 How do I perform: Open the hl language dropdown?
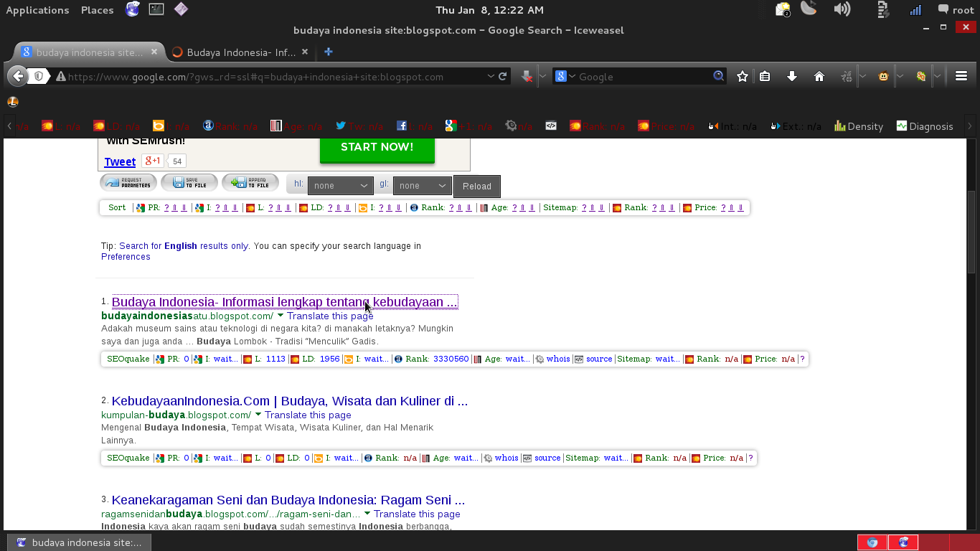(x=341, y=185)
